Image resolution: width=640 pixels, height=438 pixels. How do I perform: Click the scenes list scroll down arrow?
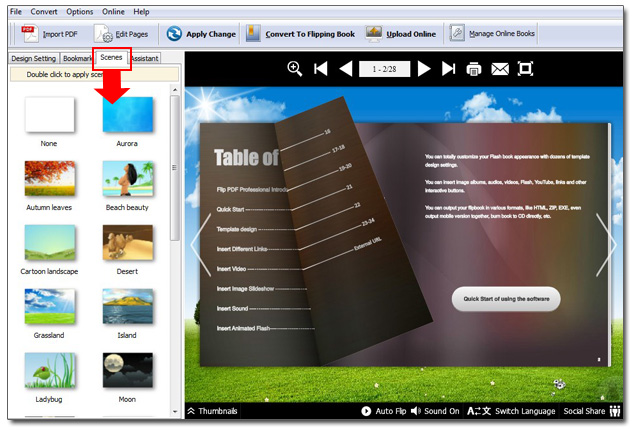pyautogui.click(x=175, y=411)
